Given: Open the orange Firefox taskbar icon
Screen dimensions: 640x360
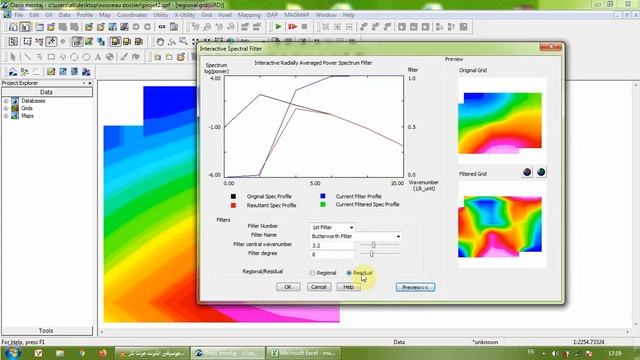Looking at the screenshot, I should [103, 353].
